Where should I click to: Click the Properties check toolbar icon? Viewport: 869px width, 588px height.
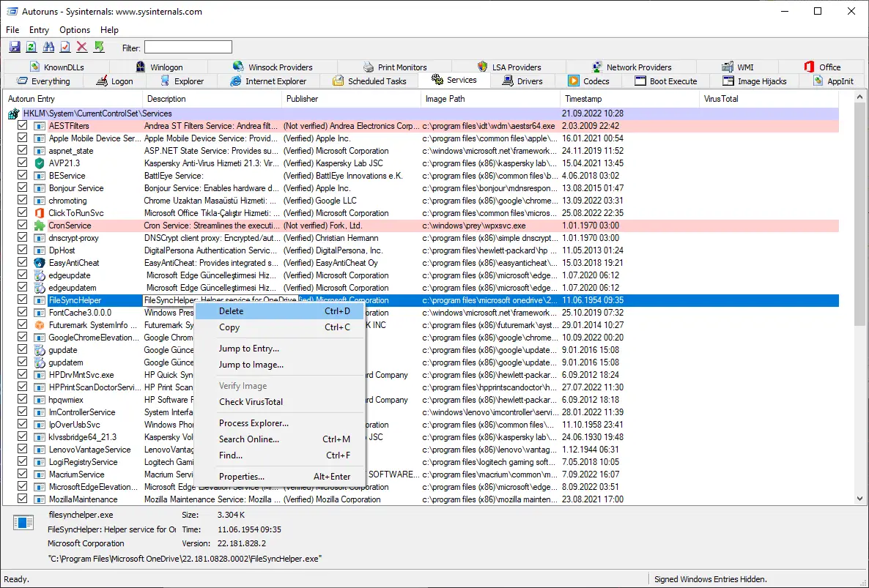click(x=64, y=47)
